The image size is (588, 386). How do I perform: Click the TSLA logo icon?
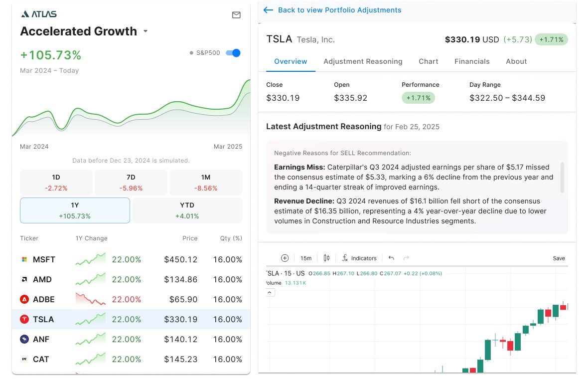click(24, 319)
